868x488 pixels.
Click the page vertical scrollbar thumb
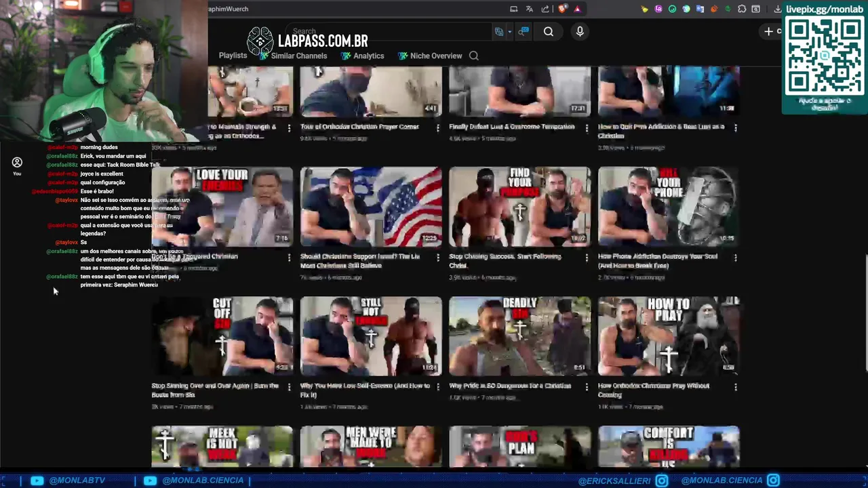pos(865,312)
